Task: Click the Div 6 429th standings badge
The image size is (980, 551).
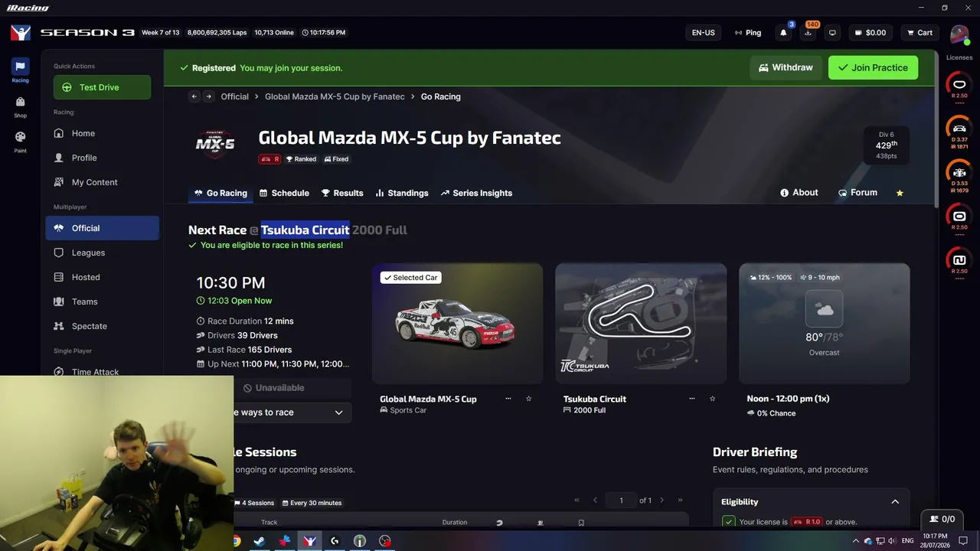Action: coord(886,145)
